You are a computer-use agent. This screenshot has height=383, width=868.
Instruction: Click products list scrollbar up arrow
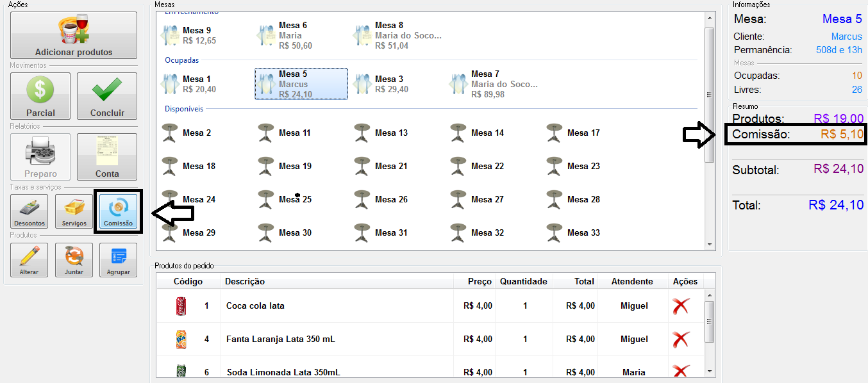click(709, 295)
